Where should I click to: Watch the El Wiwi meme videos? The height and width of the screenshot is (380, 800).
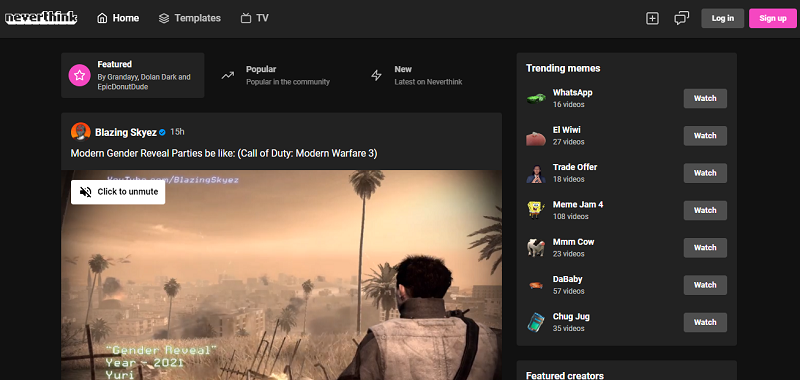(705, 136)
